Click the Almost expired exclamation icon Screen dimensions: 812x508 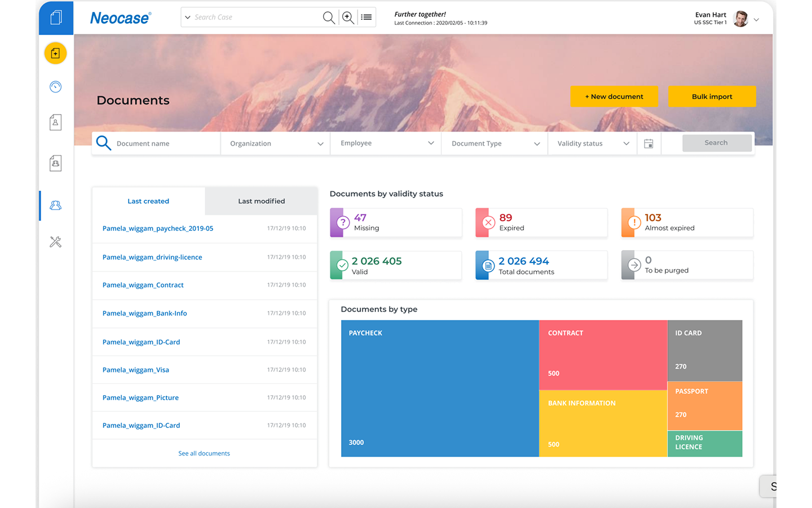(x=634, y=222)
